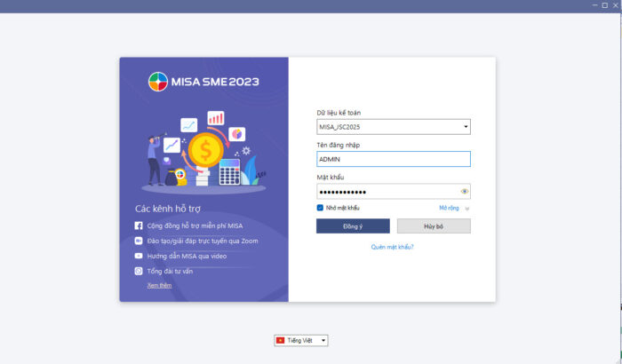622x364 pixels.
Task: Toggle the Nhớ mật khẩu checkbox
Action: click(320, 208)
